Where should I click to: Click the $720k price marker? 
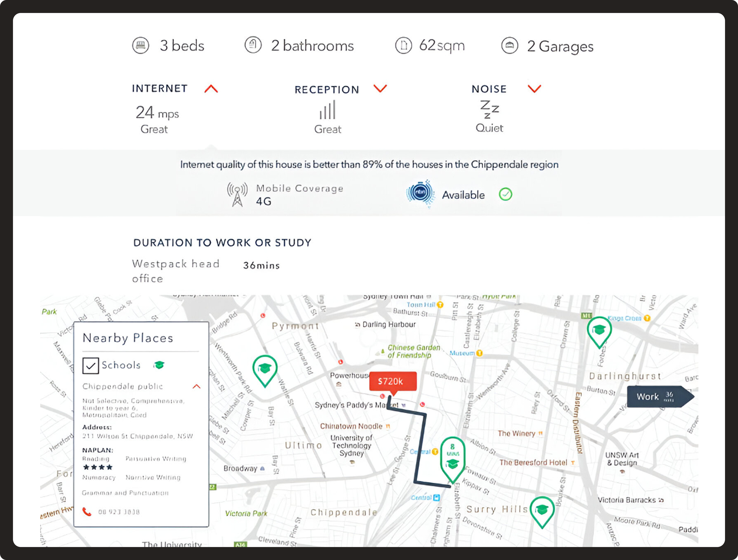click(393, 381)
